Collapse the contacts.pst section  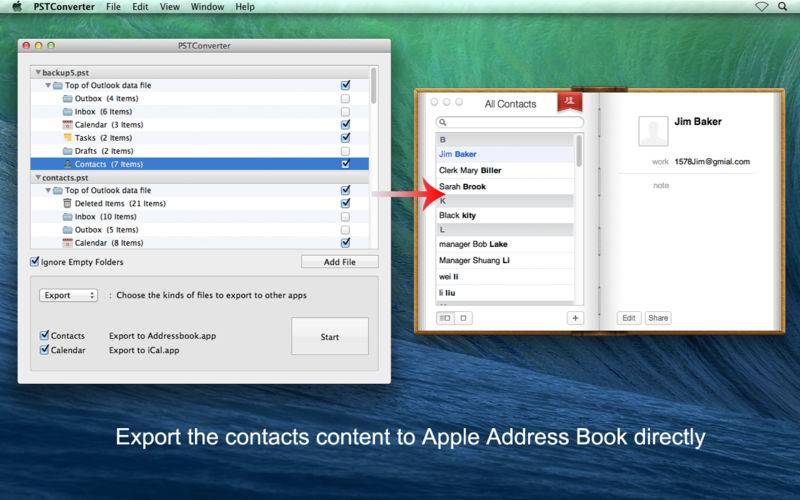pyautogui.click(x=38, y=178)
